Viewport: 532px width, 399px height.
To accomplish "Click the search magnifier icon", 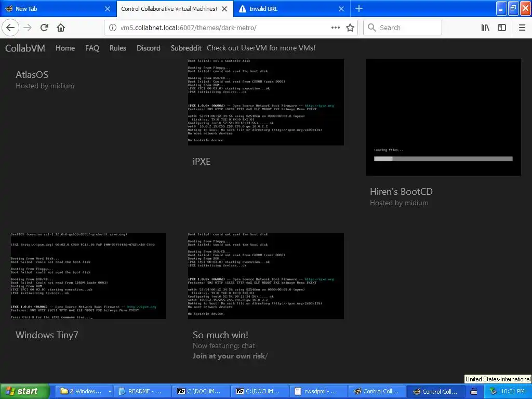I will pos(372,28).
